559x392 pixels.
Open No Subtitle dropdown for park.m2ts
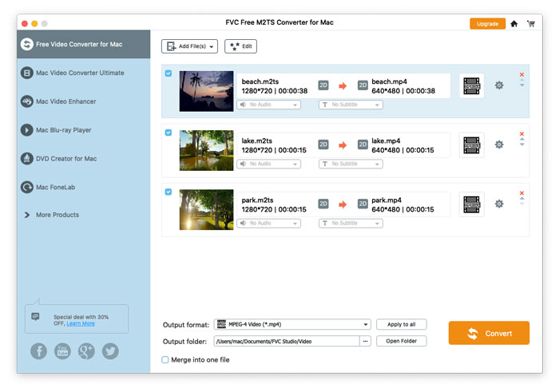click(351, 223)
